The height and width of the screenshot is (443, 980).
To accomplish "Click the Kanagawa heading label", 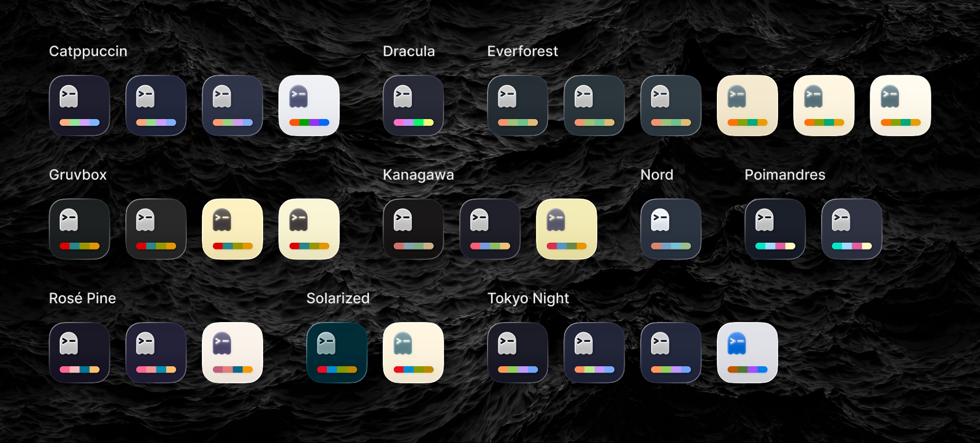I will pyautogui.click(x=418, y=175).
